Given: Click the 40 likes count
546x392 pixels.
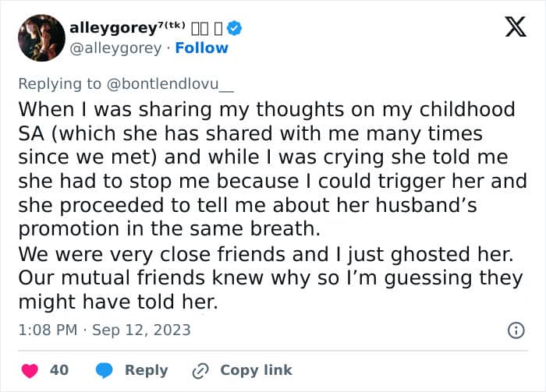Looking at the screenshot, I should pos(59,370).
